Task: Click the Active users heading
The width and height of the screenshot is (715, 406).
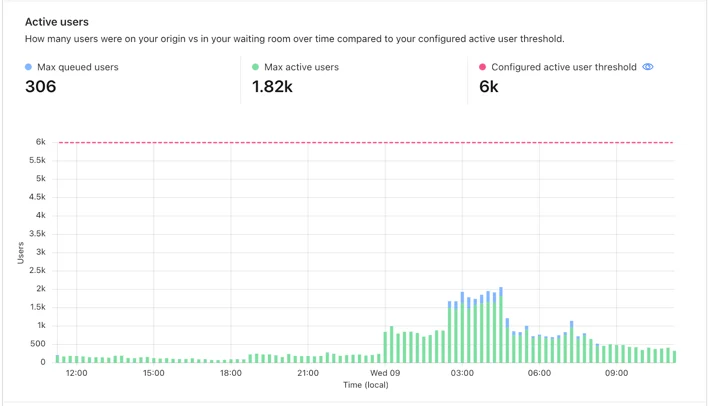Action: 57,22
